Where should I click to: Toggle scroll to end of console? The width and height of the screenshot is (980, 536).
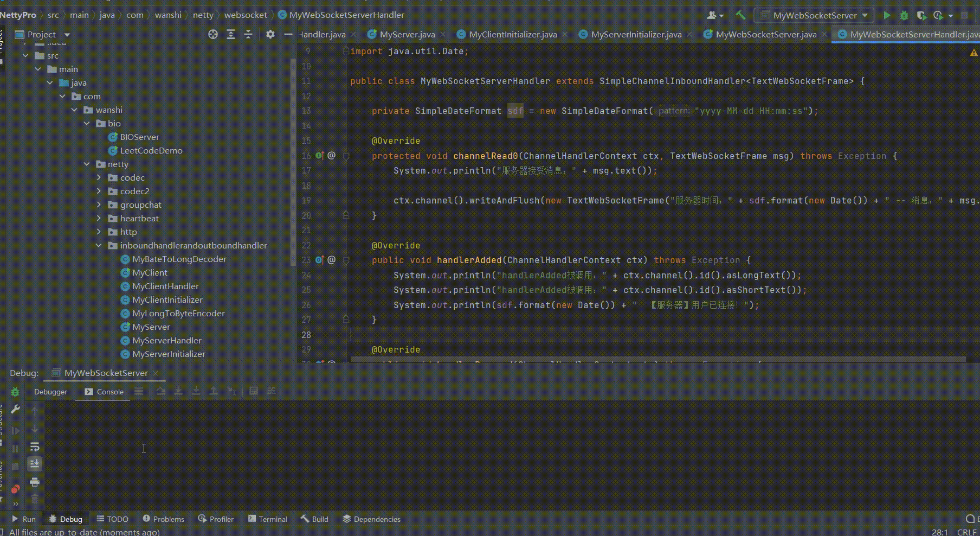point(35,464)
